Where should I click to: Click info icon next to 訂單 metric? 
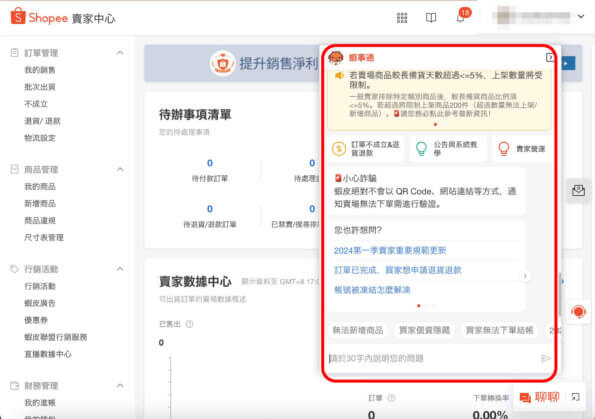[x=391, y=397]
